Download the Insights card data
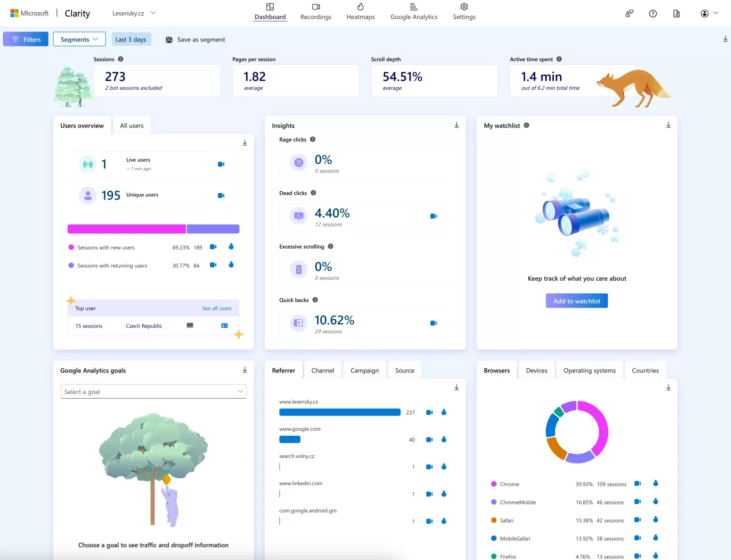The image size is (731, 560). pyautogui.click(x=456, y=125)
